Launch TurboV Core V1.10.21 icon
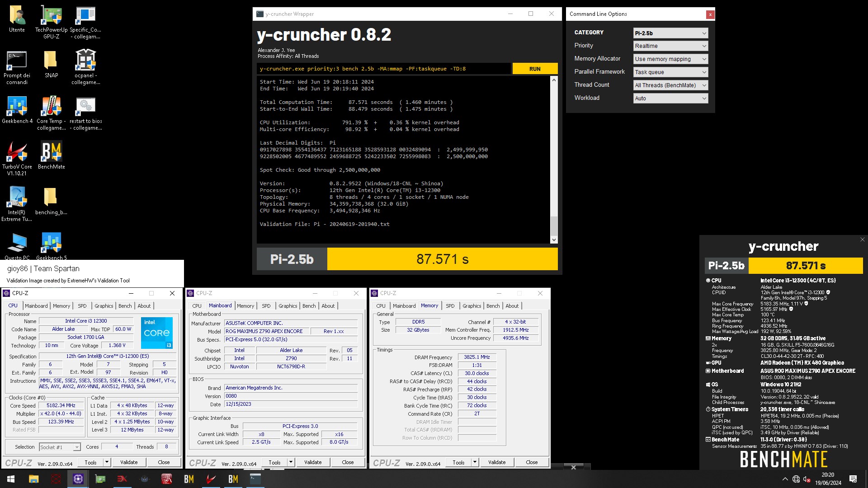This screenshot has width=868, height=488. point(17,159)
